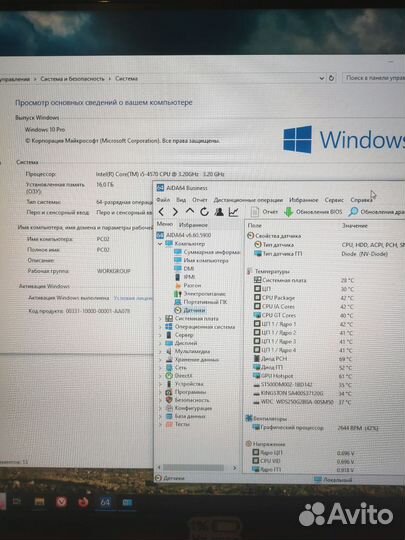405x540 pixels.
Task: Click the Портативный ПК laptop icon
Action: (178, 302)
